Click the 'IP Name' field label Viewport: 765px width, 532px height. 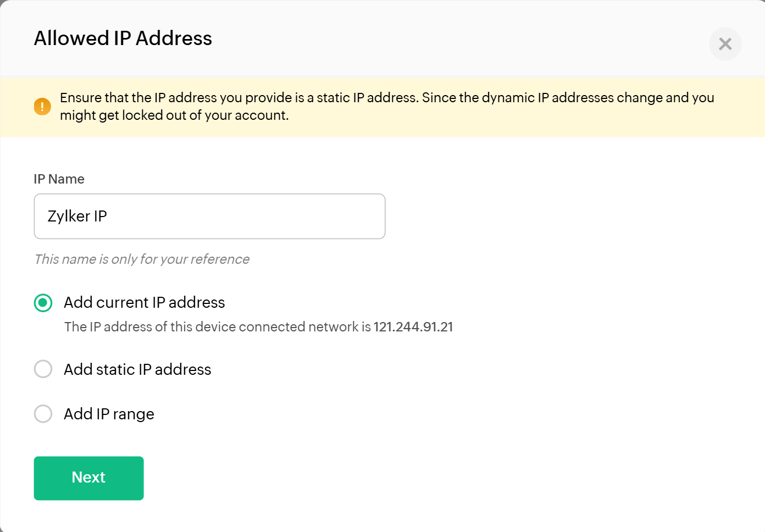click(59, 179)
